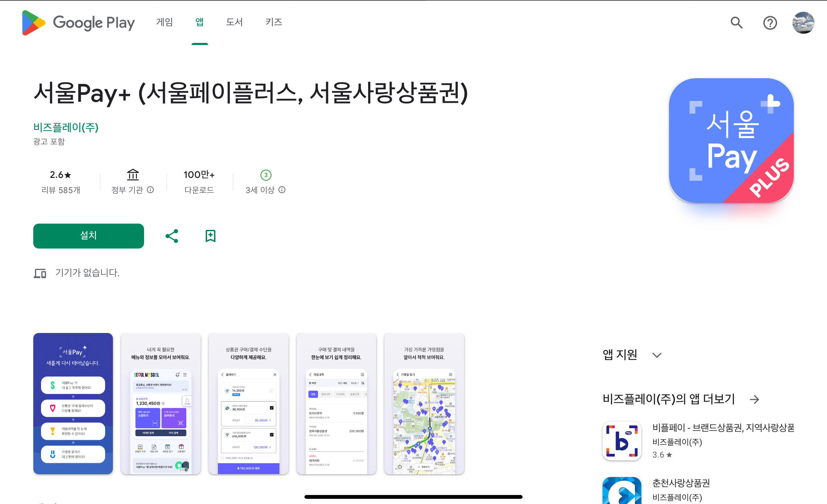This screenshot has width=827, height=504.
Task: Click info icon beside 3세 이상
Action: (282, 190)
